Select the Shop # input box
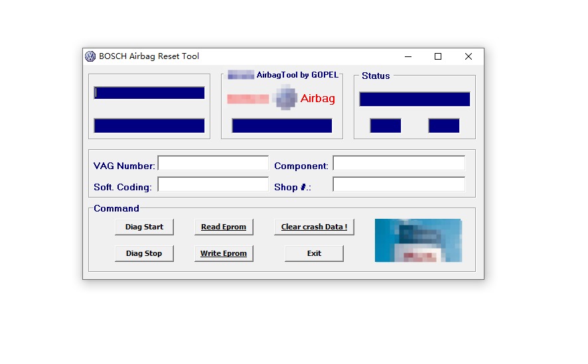 coord(398,185)
